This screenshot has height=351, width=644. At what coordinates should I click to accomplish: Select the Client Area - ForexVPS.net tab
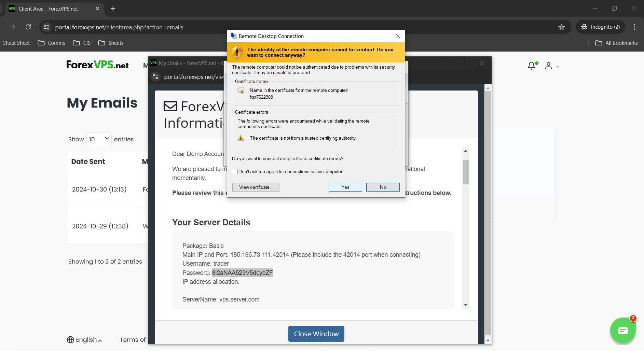[x=55, y=9]
